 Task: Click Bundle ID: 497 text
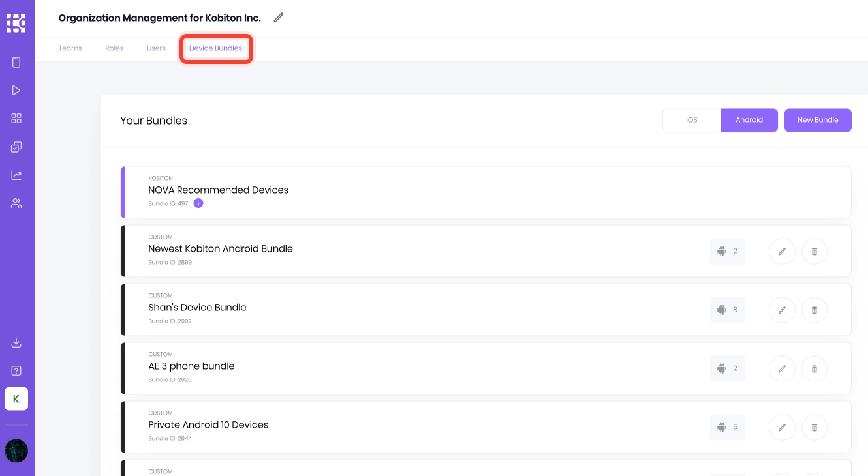tap(168, 204)
